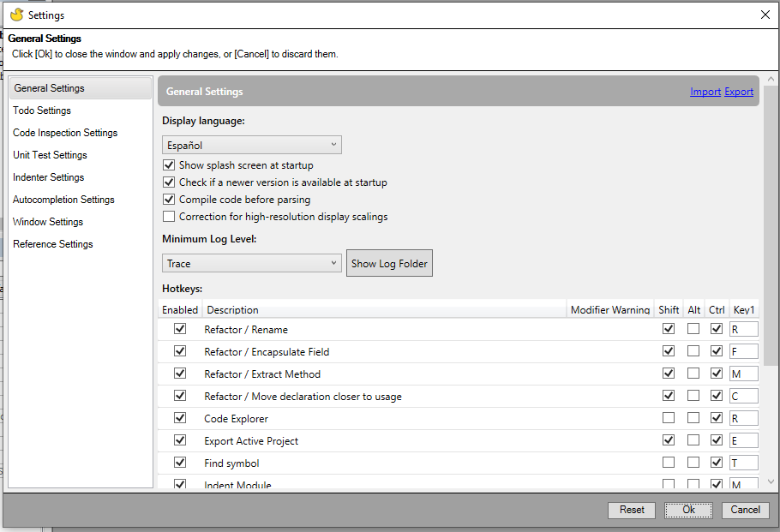Enable Shift for Find symbol hotkey
Viewport: 780px width, 532px height.
[x=669, y=463]
